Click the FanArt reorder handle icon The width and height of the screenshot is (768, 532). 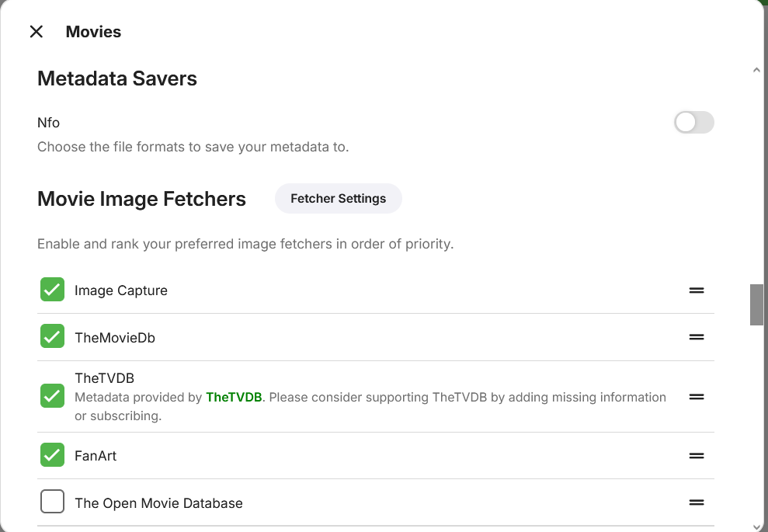point(697,456)
